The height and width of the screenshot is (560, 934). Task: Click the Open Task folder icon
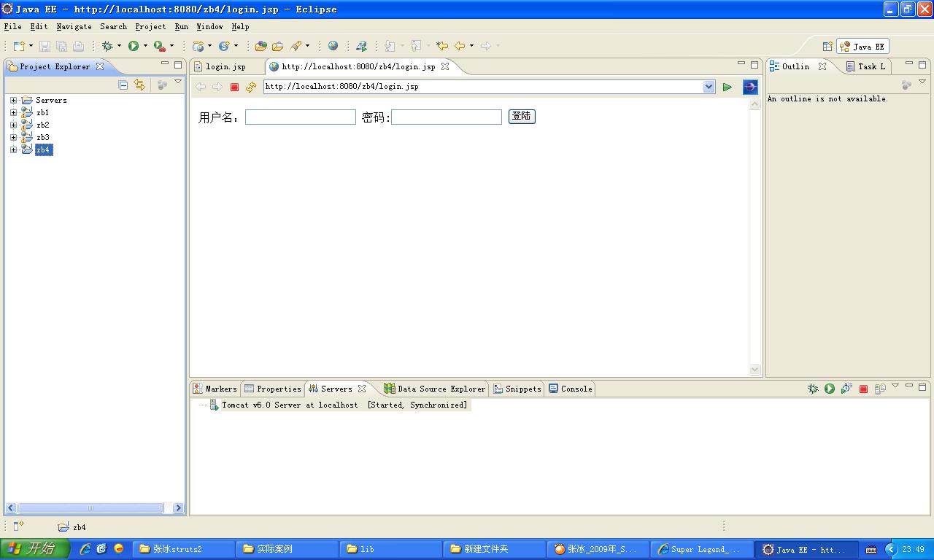coord(277,46)
